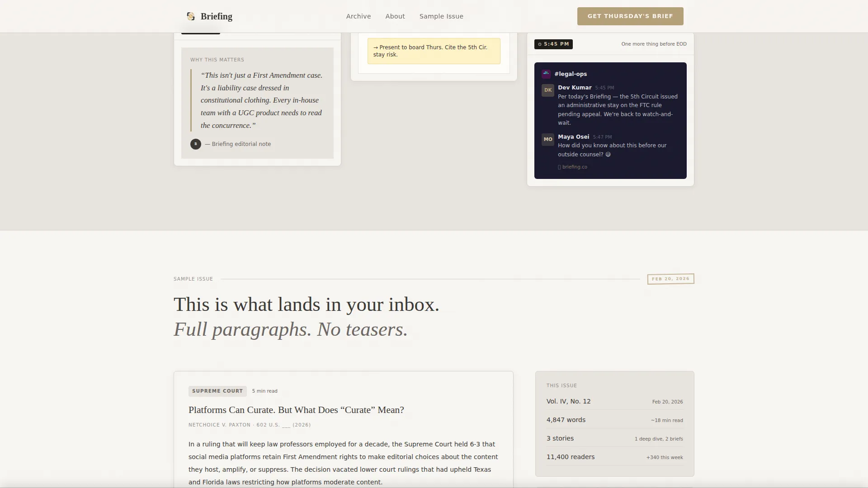
Task: Open the Briefing home wordmark
Action: [216, 16]
